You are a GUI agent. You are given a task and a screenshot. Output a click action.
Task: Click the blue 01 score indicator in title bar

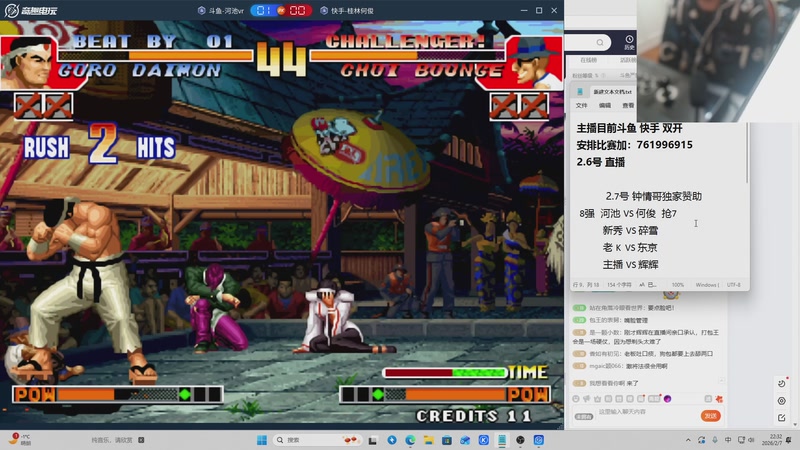pyautogui.click(x=264, y=10)
